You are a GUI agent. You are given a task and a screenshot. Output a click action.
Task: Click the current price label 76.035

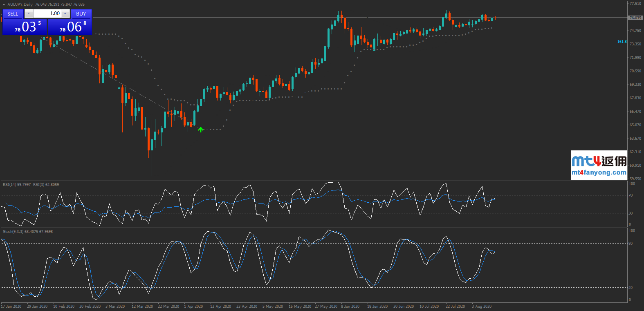(x=635, y=18)
